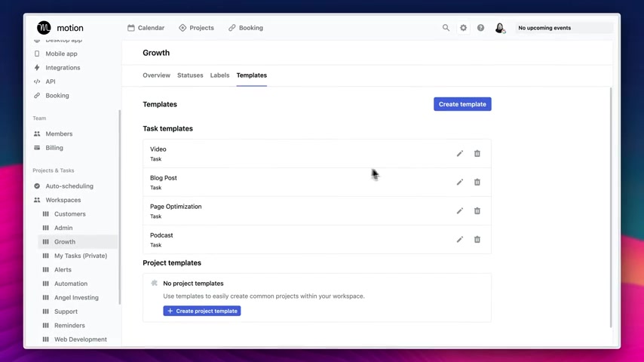Open the help question mark icon

pos(480,28)
